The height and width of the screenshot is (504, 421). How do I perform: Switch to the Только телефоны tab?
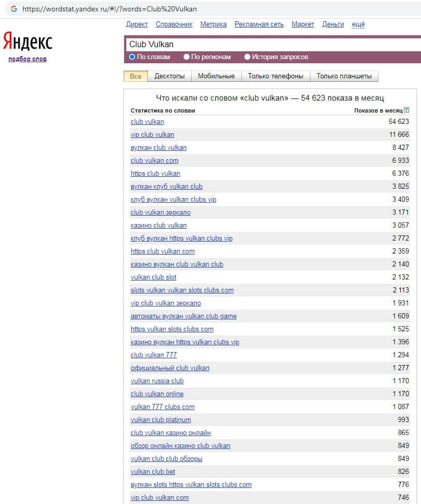276,76
